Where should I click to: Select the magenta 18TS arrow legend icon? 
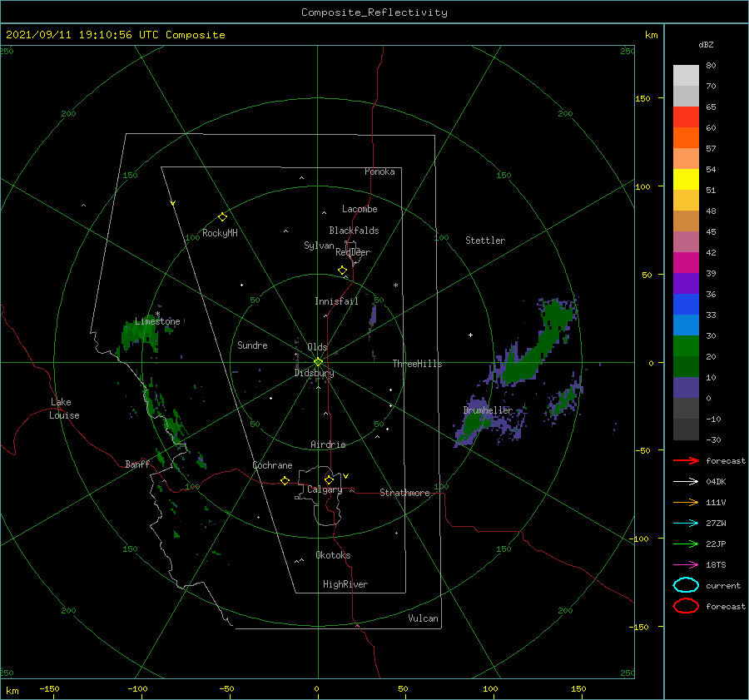686,564
